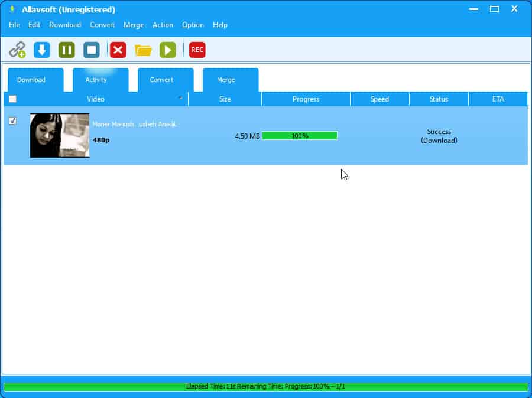The width and height of the screenshot is (532, 398).
Task: Click the Allavsoft app icon in title bar
Action: pos(12,9)
